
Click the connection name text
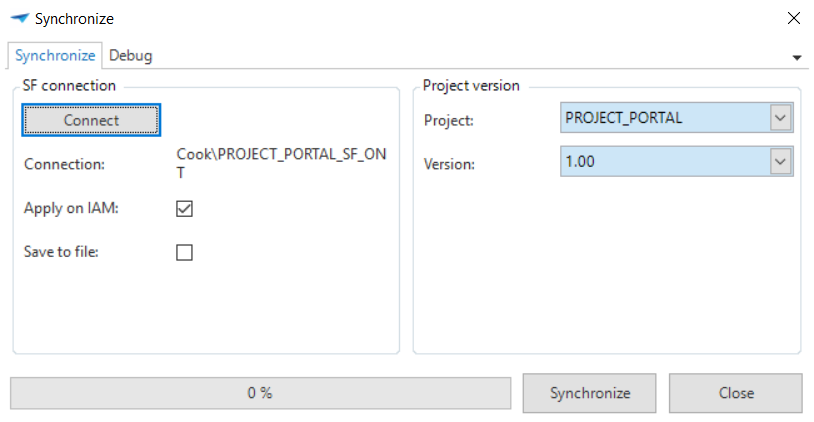pyautogui.click(x=281, y=163)
